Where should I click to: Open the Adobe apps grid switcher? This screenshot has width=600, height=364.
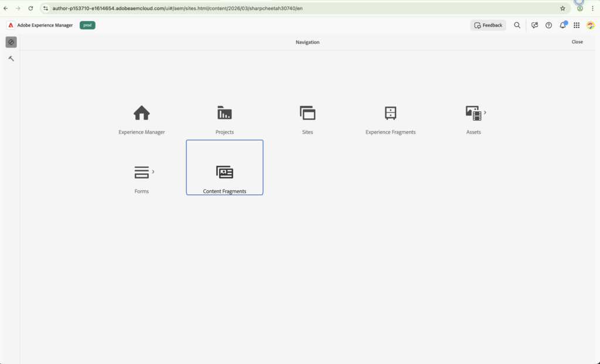(x=576, y=25)
